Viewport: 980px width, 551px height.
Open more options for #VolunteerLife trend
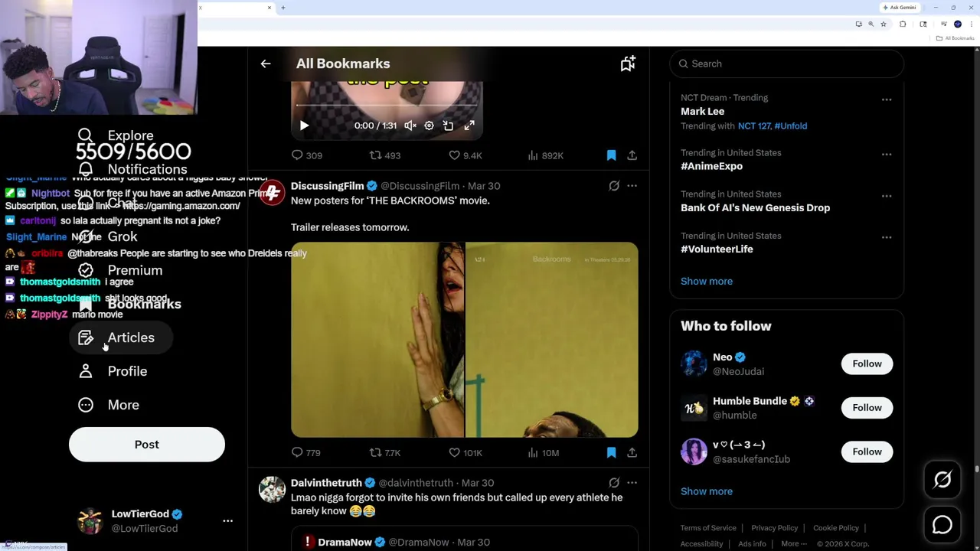[887, 237]
